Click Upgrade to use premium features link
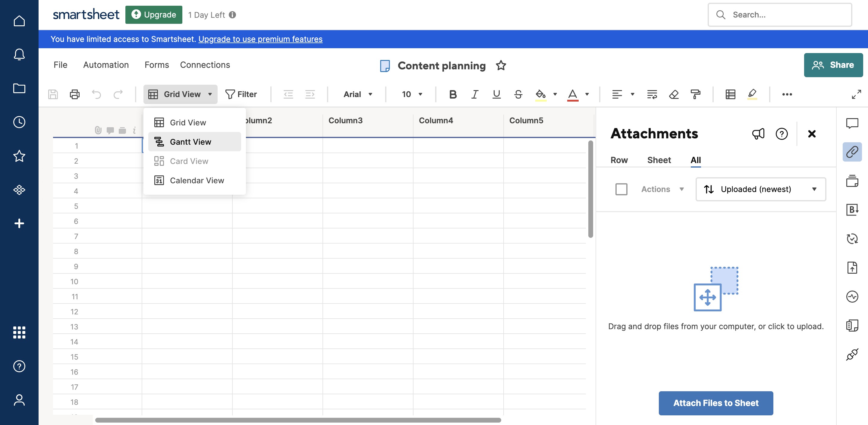 click(260, 39)
